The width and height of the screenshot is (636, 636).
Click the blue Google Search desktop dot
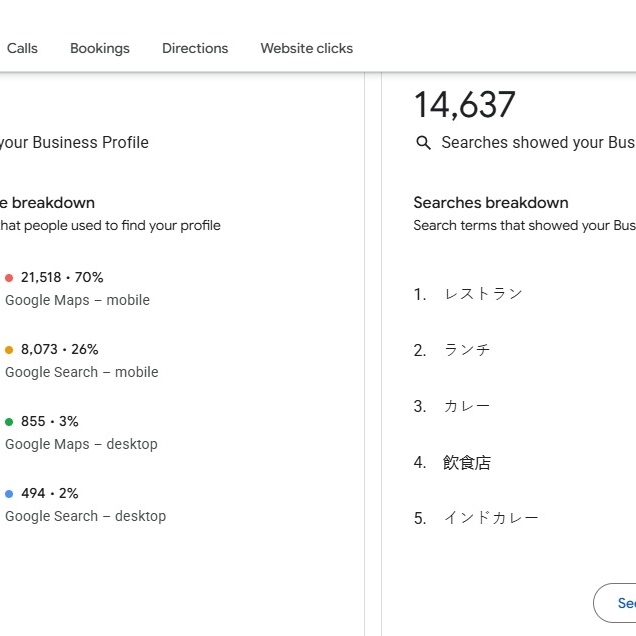(9, 494)
